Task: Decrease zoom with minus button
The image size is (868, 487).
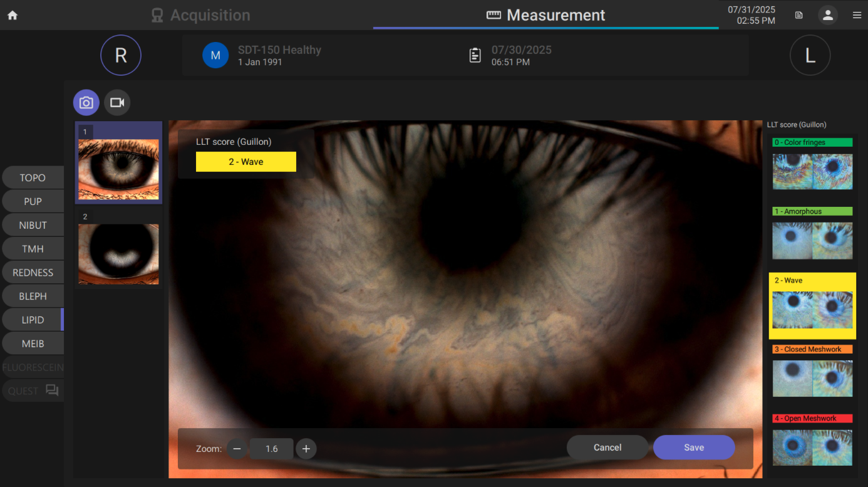Action: [237, 449]
